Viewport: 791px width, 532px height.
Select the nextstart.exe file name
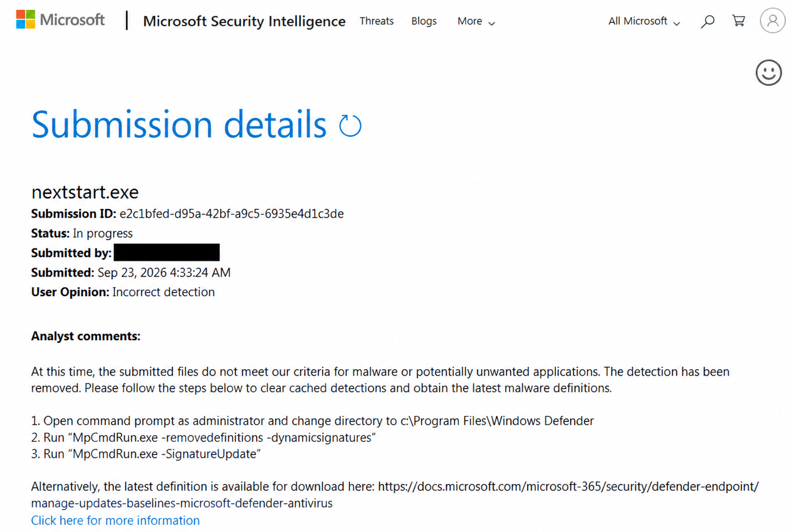85,192
